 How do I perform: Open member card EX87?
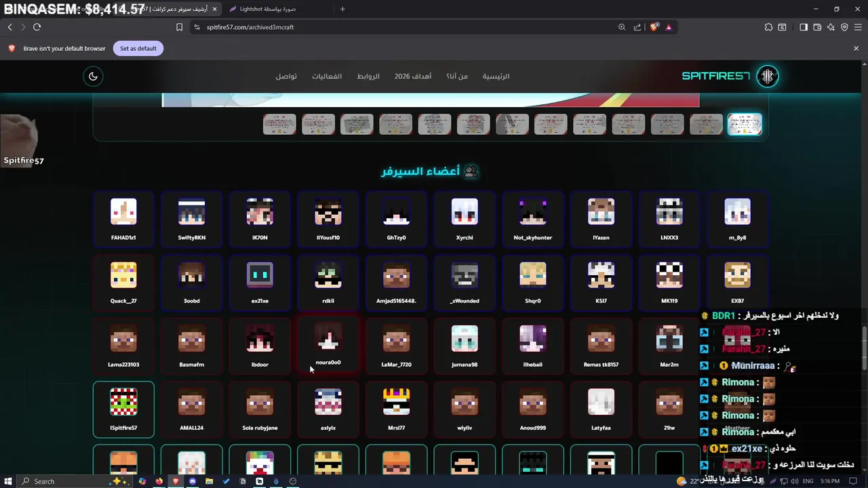(x=737, y=283)
